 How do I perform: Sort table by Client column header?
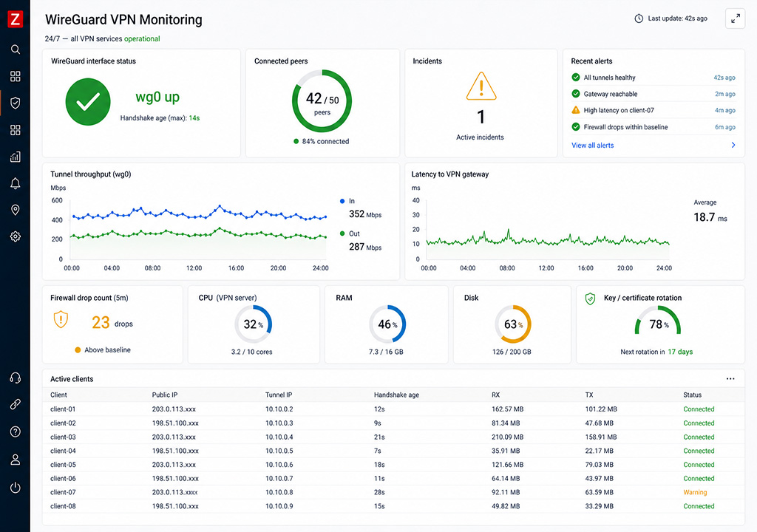58,395
